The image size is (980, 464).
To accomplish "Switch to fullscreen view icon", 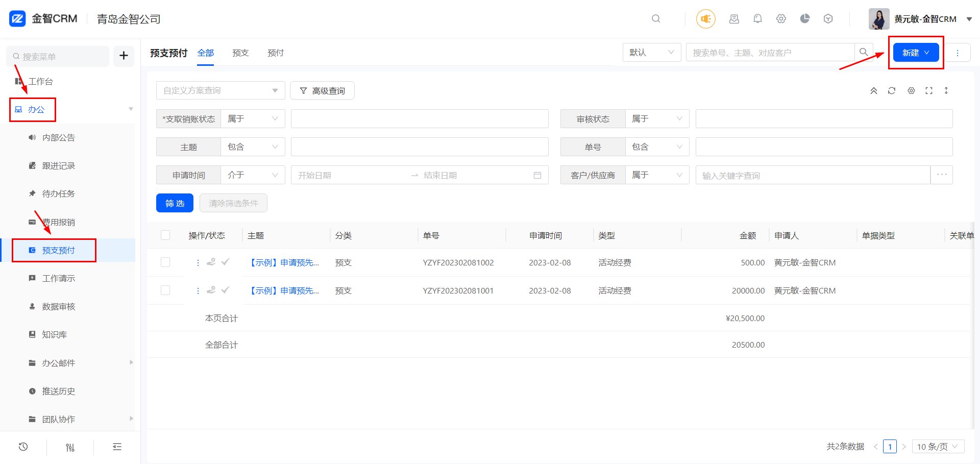I will pos(929,91).
